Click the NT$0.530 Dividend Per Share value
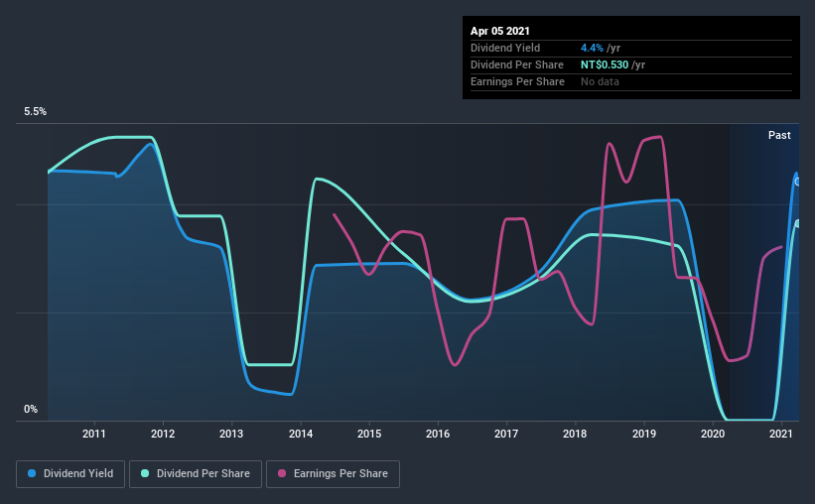The width and height of the screenshot is (815, 504). (x=605, y=64)
